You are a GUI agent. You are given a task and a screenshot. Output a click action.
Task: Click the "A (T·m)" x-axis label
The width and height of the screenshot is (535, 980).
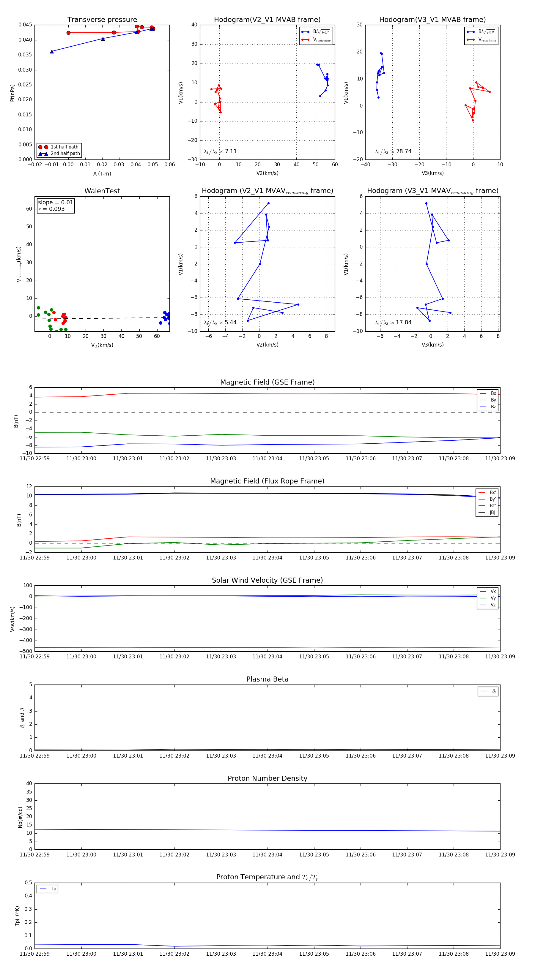tap(102, 173)
